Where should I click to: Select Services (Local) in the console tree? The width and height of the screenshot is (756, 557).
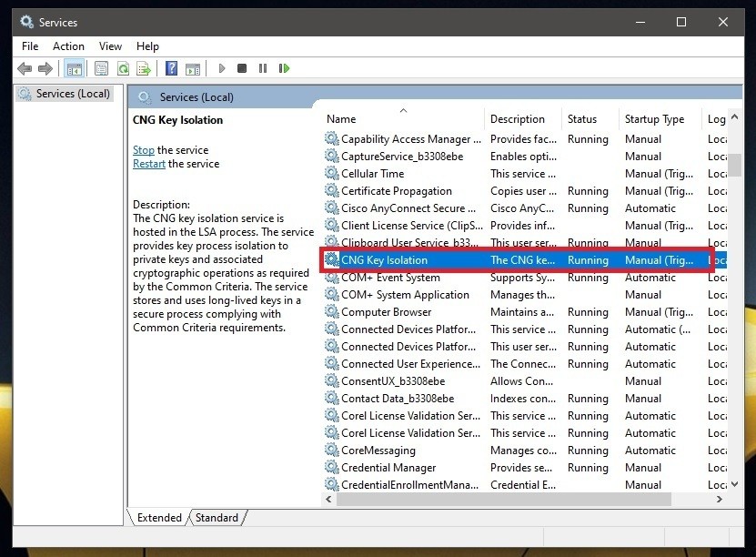pos(72,94)
